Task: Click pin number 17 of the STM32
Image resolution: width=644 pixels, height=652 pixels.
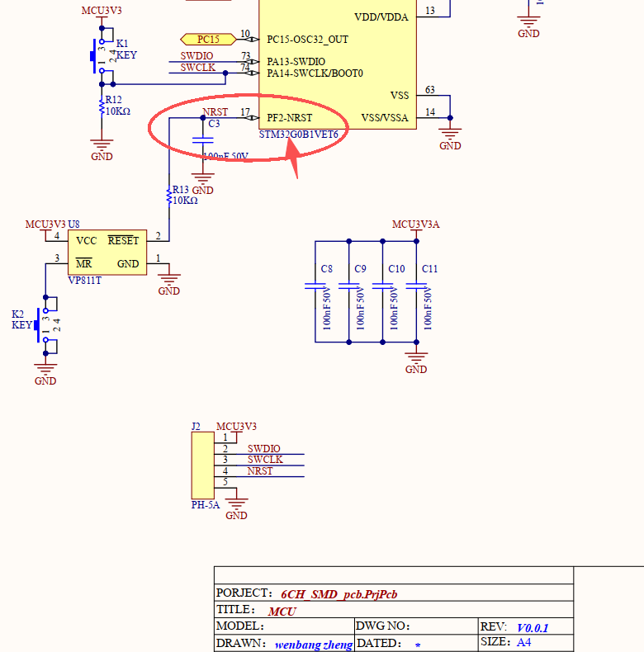Action: (x=245, y=112)
